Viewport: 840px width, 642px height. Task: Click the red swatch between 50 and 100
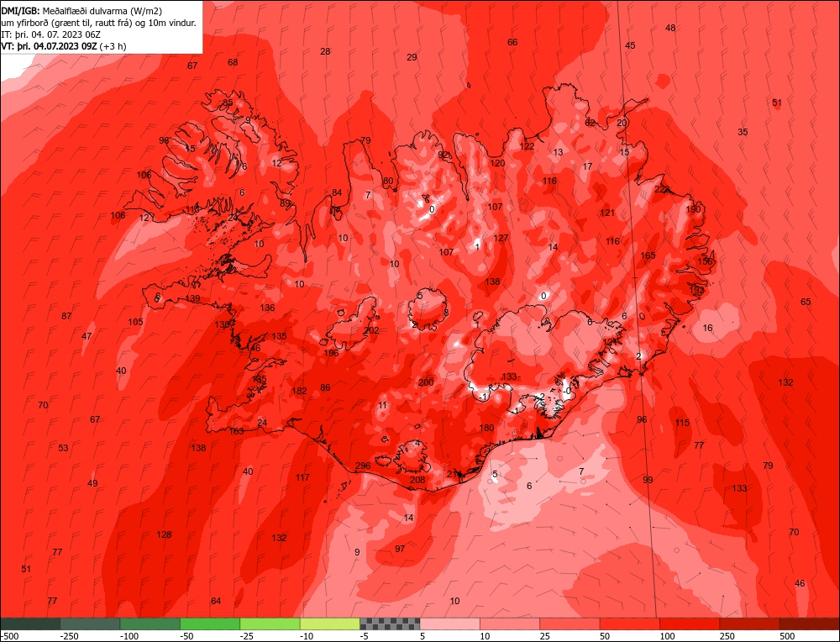pos(629,624)
